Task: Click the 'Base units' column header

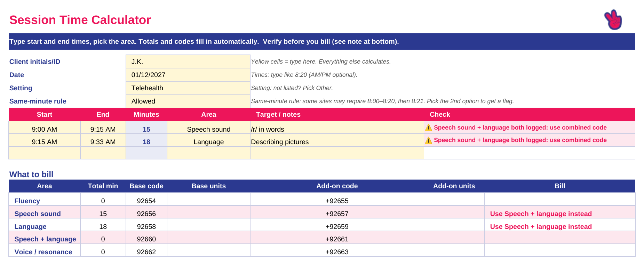Action: point(209,186)
